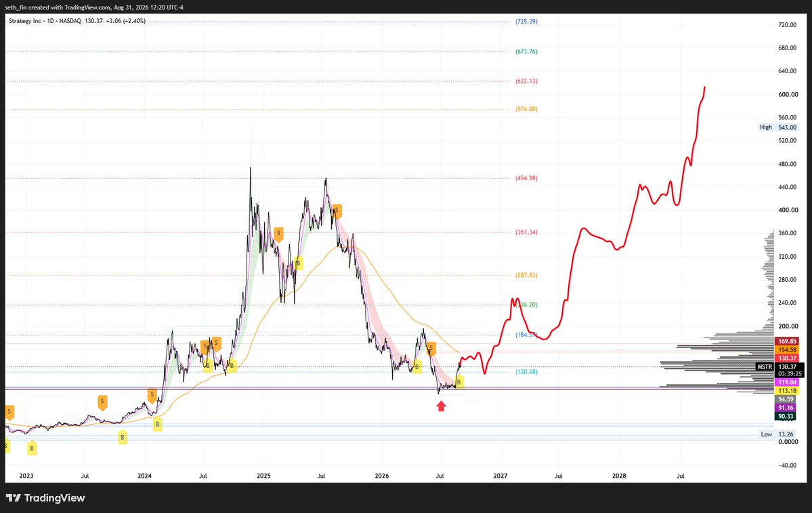Viewport: 812px width, 513px height.
Task: Select the (725.39) price level label
Action: (x=526, y=22)
